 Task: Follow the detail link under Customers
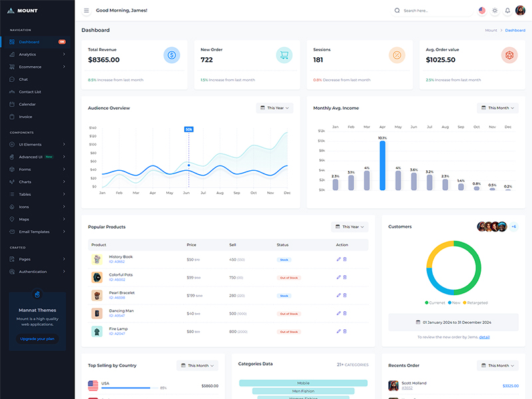[484, 337]
